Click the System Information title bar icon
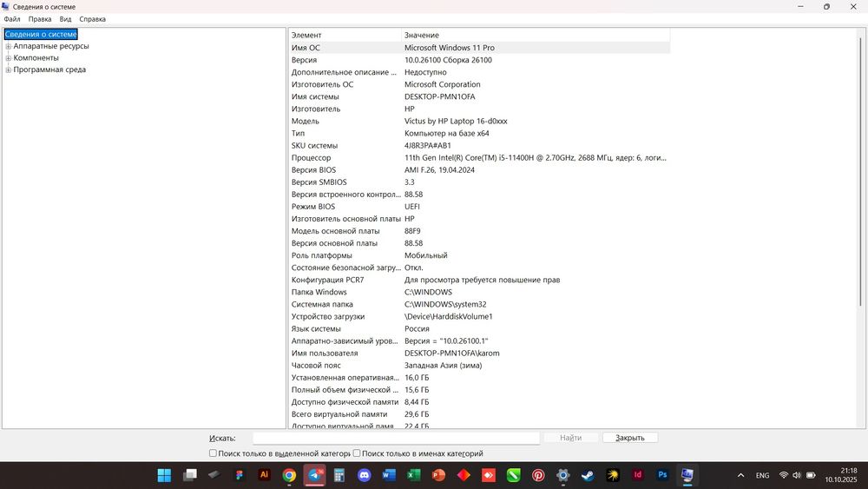The height and width of the screenshot is (489, 868). coord(5,7)
